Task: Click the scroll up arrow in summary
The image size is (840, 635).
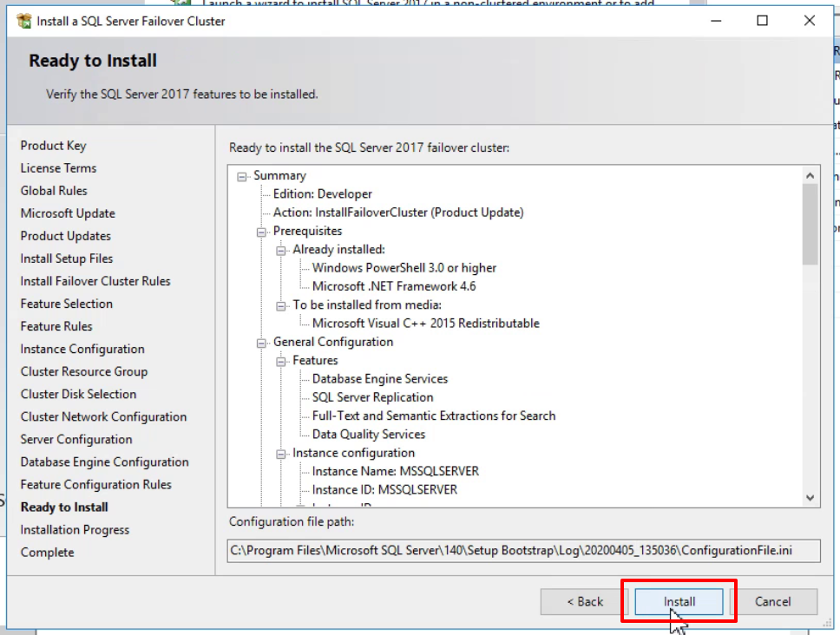Action: pos(810,175)
